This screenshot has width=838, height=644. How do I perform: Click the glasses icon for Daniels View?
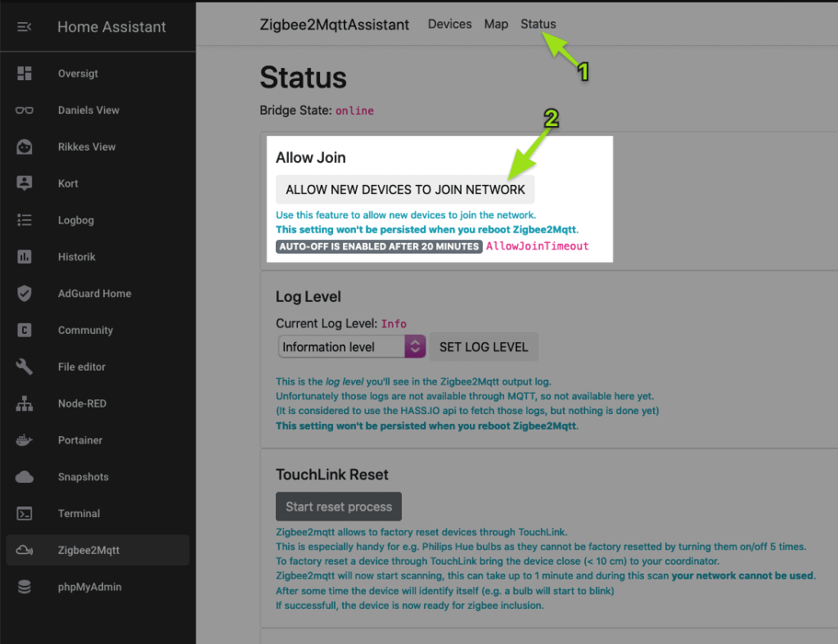click(24, 110)
